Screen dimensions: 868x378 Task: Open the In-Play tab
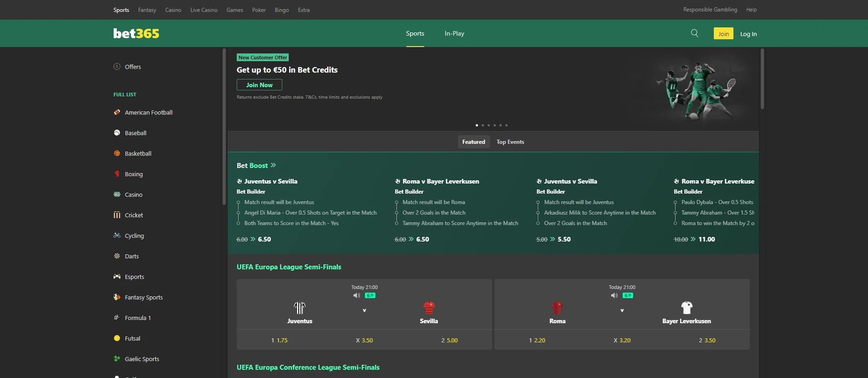coord(454,33)
